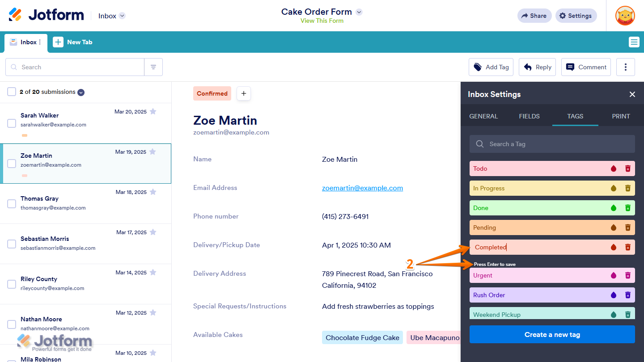Screen dimensions: 644x362
Task: Open the Add Tag feature
Action: click(491, 67)
